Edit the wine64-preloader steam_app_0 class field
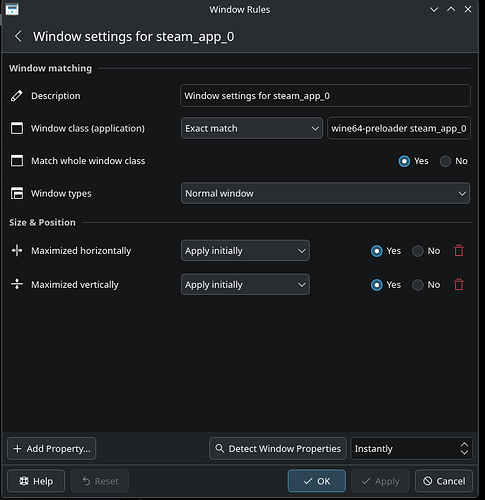The width and height of the screenshot is (485, 500). [x=399, y=128]
